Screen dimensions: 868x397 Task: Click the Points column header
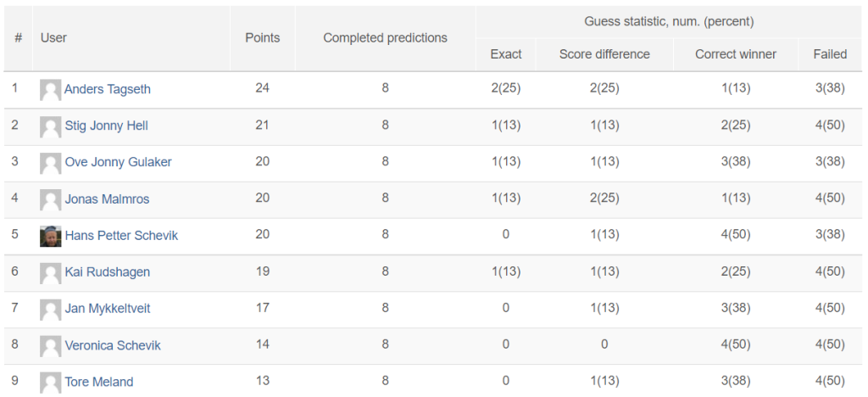pyautogui.click(x=263, y=37)
